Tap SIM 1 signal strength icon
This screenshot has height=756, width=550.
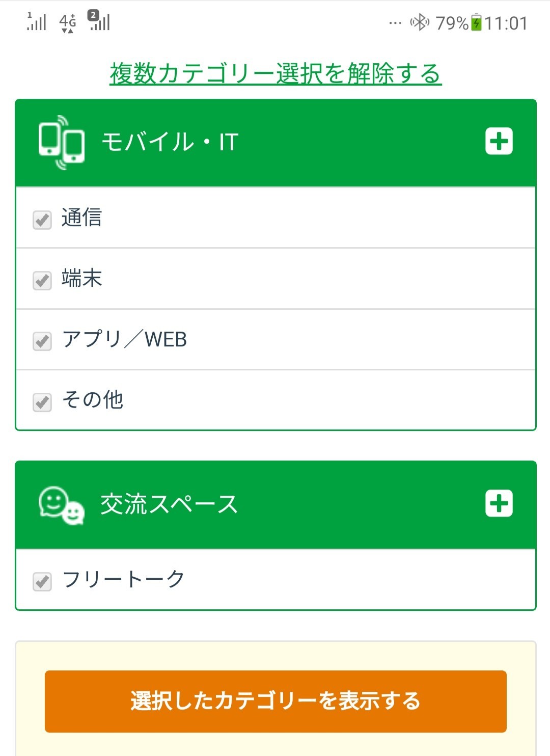pyautogui.click(x=36, y=21)
